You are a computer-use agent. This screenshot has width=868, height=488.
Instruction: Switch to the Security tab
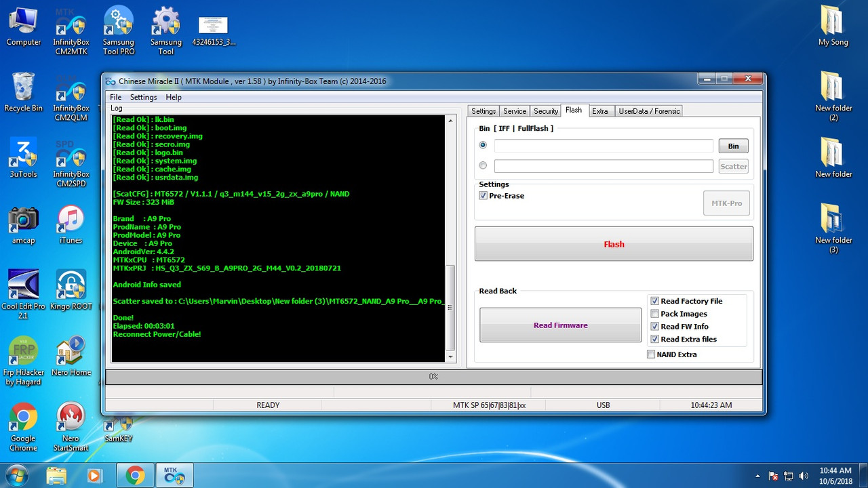click(x=546, y=111)
